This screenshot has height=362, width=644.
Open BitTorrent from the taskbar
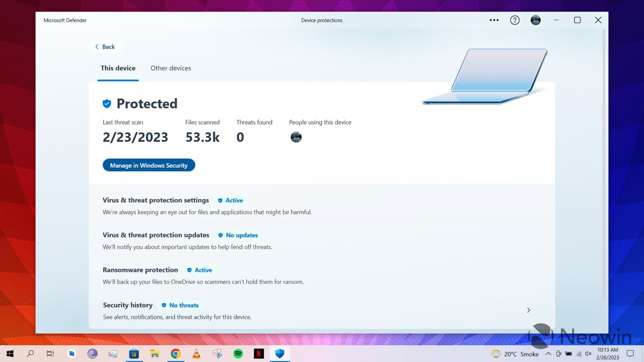pos(92,353)
